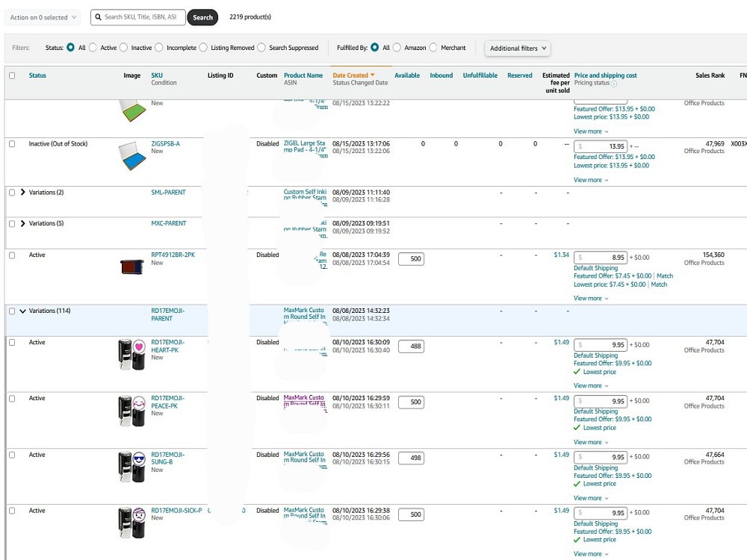The height and width of the screenshot is (560, 747).
Task: Click the Pricing status info icon
Action: [614, 84]
